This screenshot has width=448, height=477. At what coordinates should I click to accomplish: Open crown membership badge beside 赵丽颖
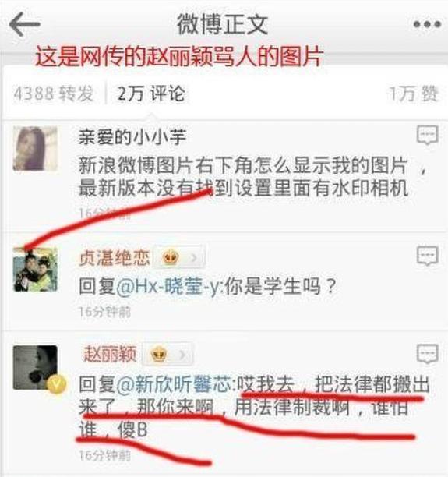click(168, 354)
